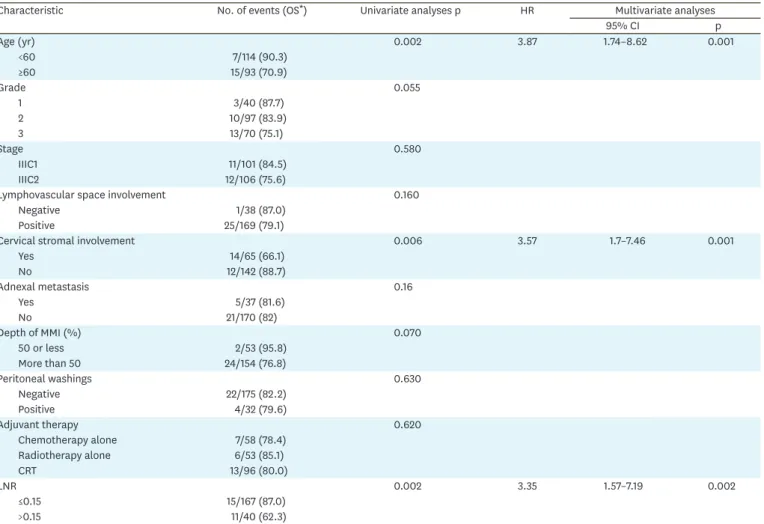This screenshot has height=524, width=764.
Task: Click the value '5/37 (81.6)'
Action: [x=260, y=302]
